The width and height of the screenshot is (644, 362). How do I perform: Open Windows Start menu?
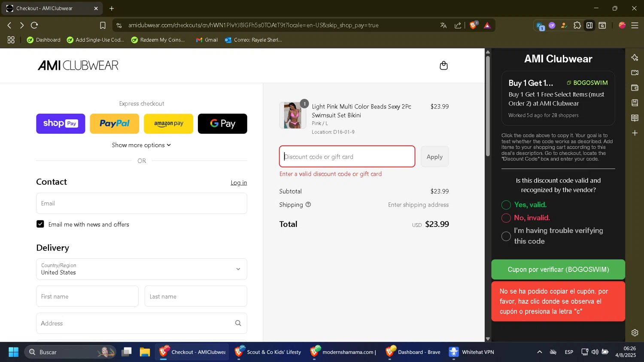point(13,352)
